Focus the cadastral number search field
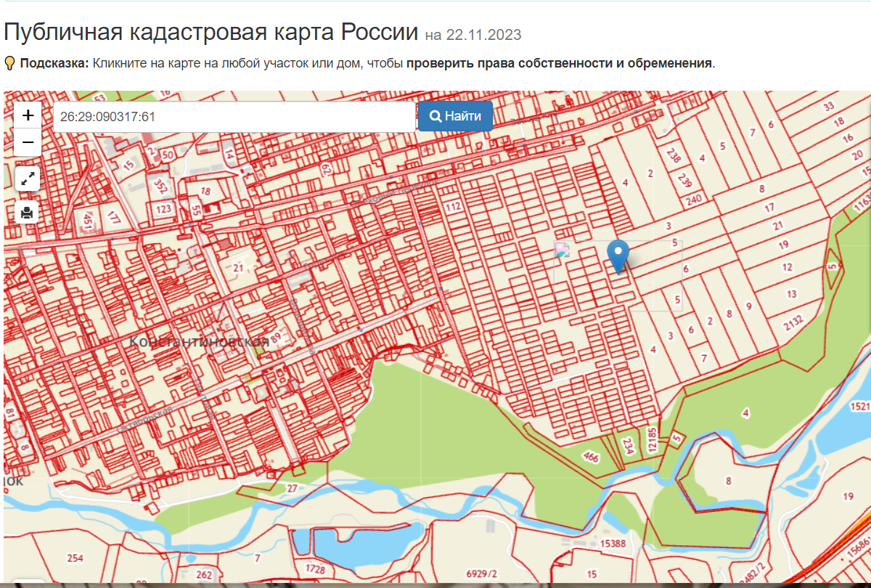This screenshot has width=871, height=588. [x=234, y=117]
